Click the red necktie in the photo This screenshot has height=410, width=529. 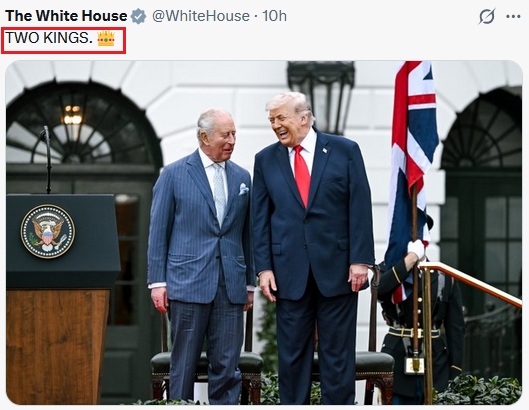click(x=302, y=175)
